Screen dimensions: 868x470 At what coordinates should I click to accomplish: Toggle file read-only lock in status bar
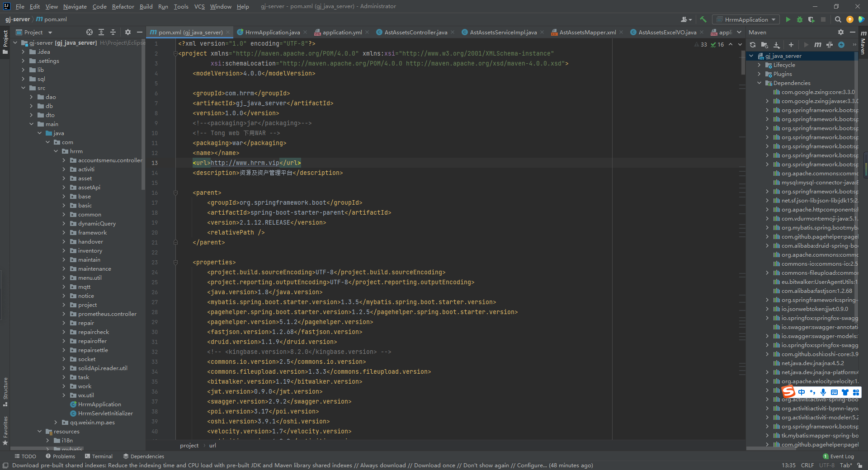(859, 465)
